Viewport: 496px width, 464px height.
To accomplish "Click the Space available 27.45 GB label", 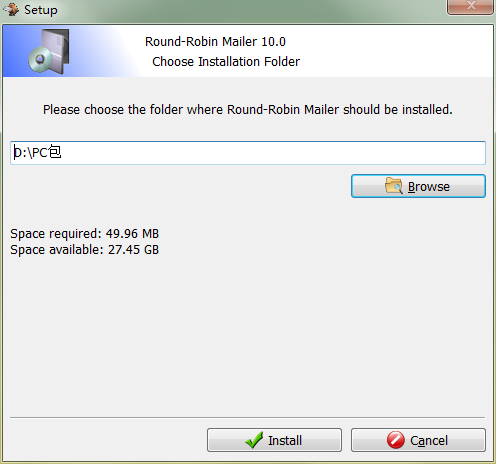I will pos(84,250).
